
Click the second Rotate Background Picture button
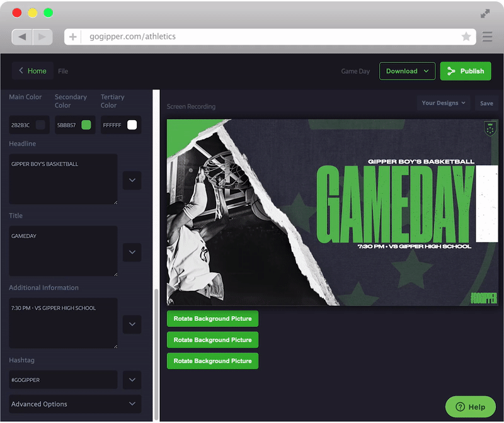212,340
